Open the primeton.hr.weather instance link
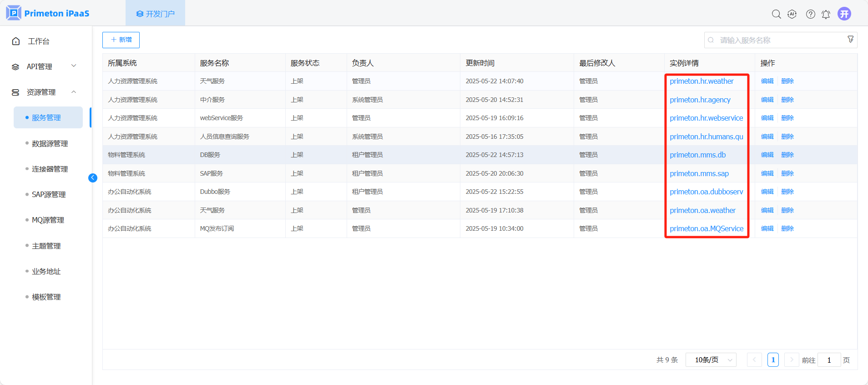Viewport: 868px width, 385px height. (701, 81)
